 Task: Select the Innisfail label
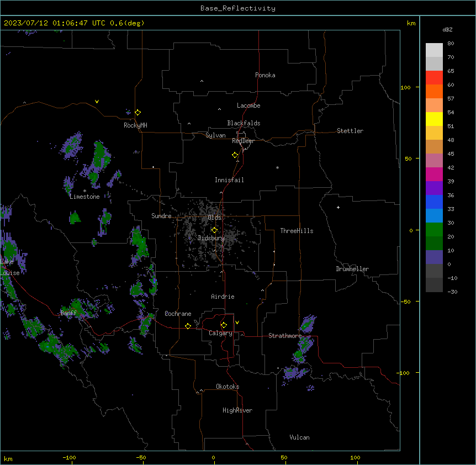pyautogui.click(x=229, y=180)
